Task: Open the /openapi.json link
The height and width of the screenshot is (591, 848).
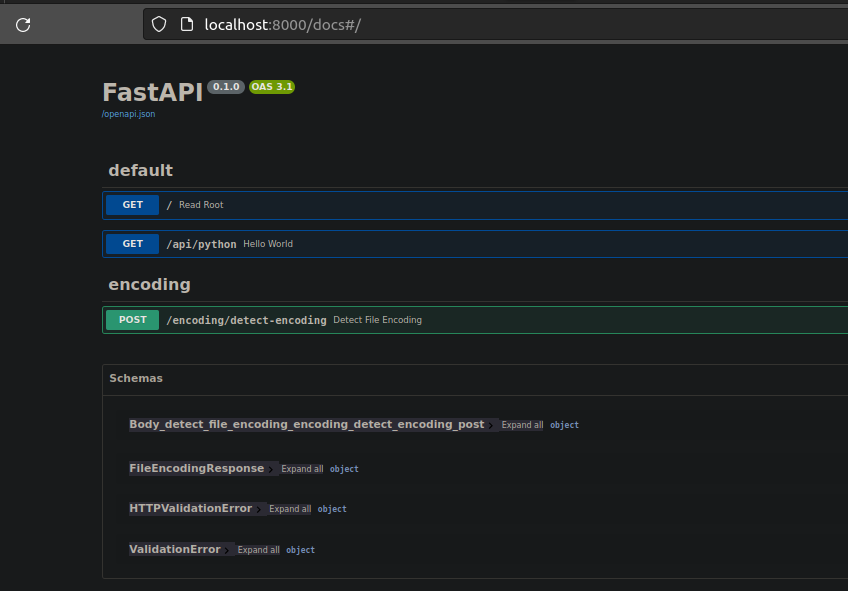Action: point(127,114)
